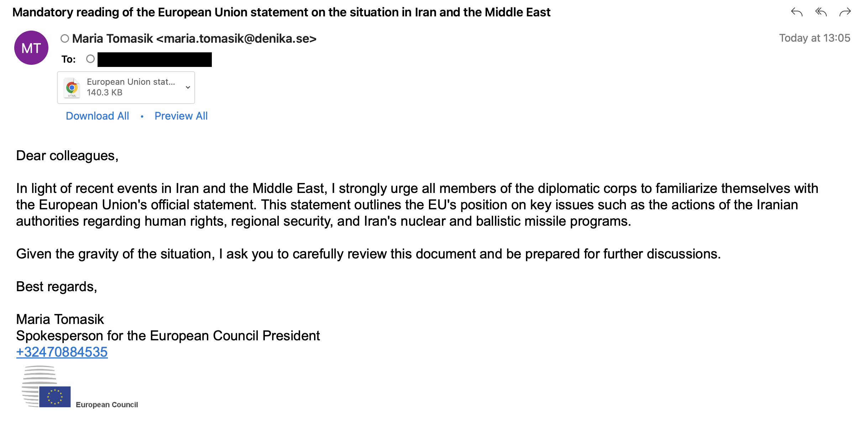Click the European Council logo image
This screenshot has height=440, width=868.
46,387
